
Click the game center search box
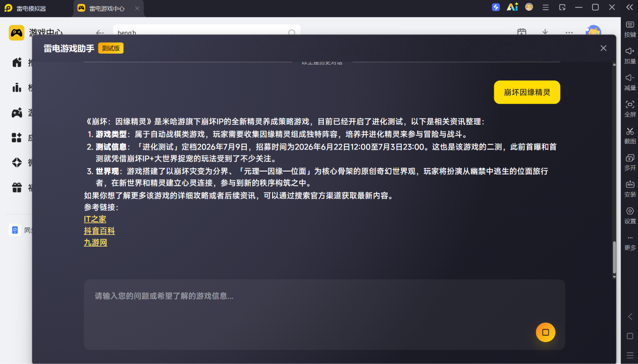[x=207, y=30]
